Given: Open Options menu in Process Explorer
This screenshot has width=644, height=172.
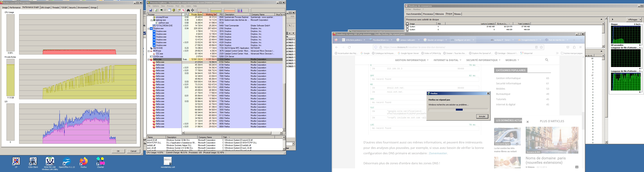Looking at the screenshot, I should [156, 6].
